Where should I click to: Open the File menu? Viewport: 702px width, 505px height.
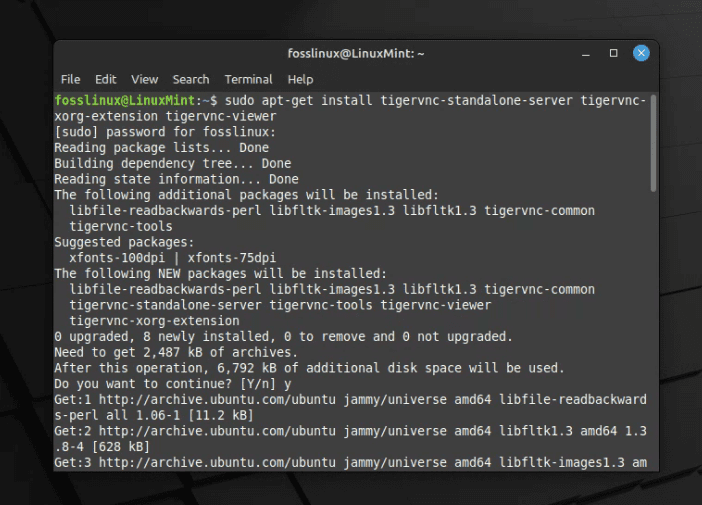pos(70,80)
